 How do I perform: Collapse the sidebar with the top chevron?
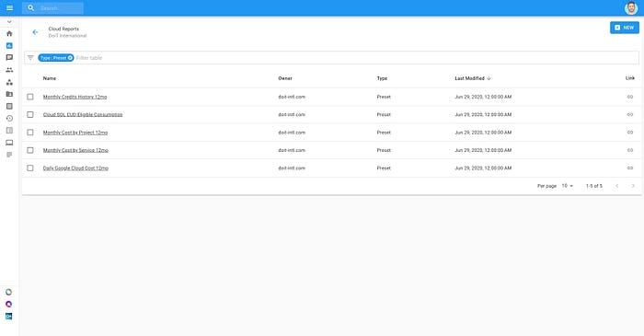pyautogui.click(x=9, y=22)
